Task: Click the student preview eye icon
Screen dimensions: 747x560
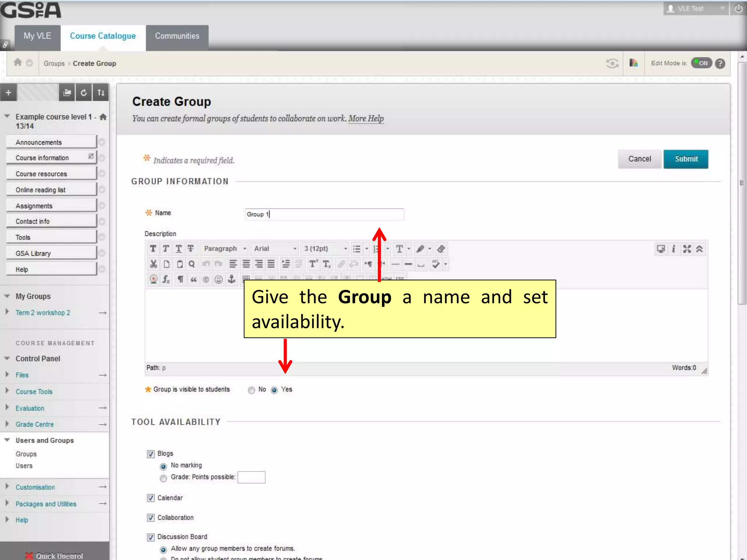Action: pos(612,63)
